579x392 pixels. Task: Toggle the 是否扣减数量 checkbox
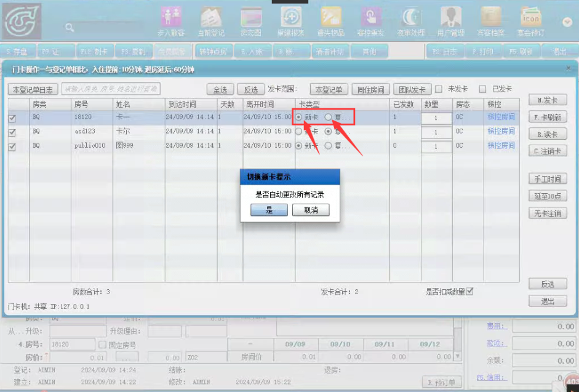pyautogui.click(x=469, y=292)
